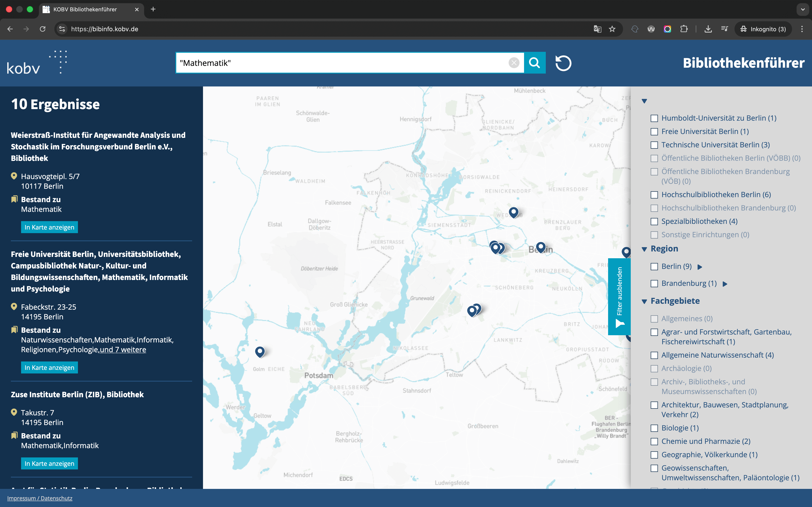Tick the Chemie und Pharmazie checkbox

pos(654,442)
